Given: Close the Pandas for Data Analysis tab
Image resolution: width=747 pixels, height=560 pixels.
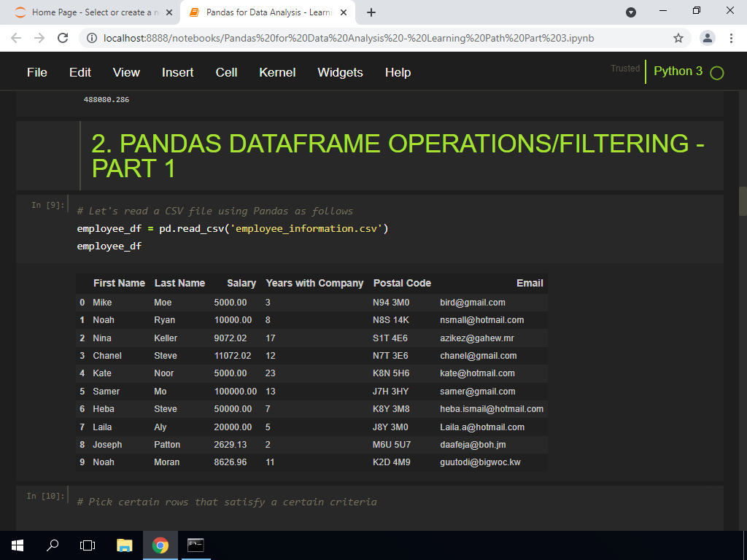Looking at the screenshot, I should point(344,12).
